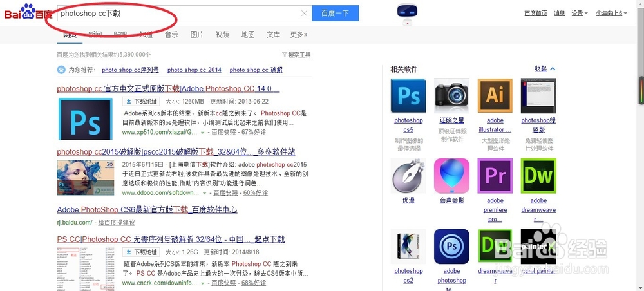This screenshot has width=644, height=291.
Task: Clear search box with X icon
Action: 304,13
